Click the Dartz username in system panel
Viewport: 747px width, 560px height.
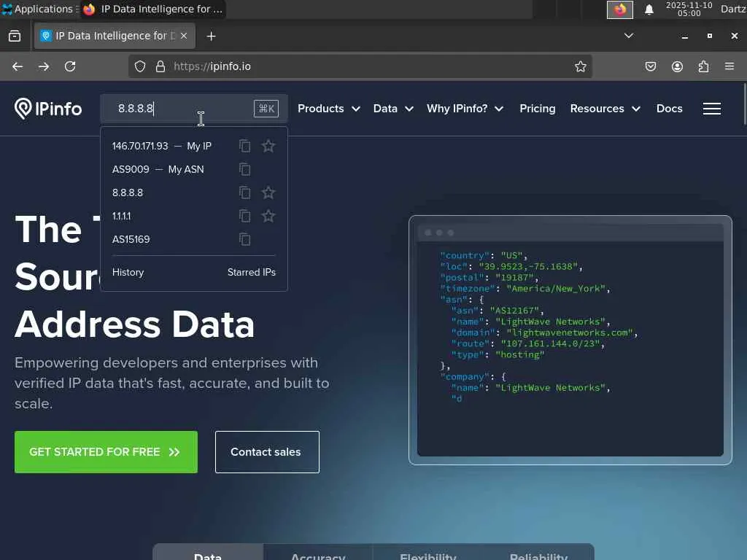tap(733, 9)
